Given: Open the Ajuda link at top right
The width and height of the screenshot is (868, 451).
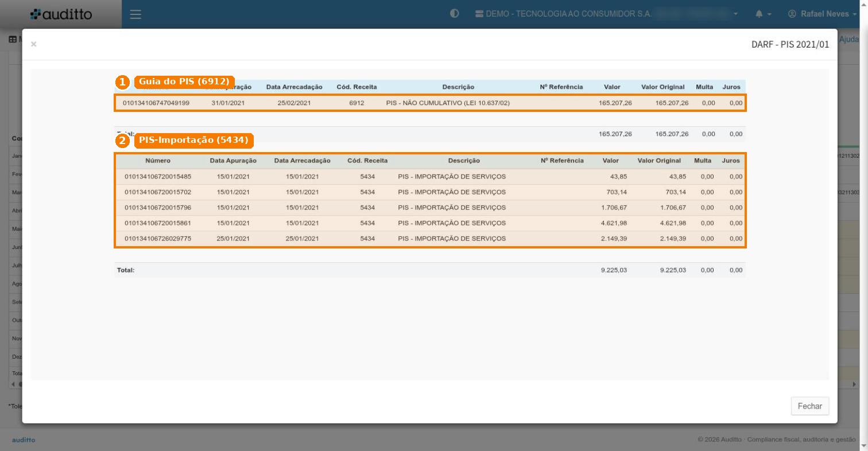Looking at the screenshot, I should click(849, 40).
